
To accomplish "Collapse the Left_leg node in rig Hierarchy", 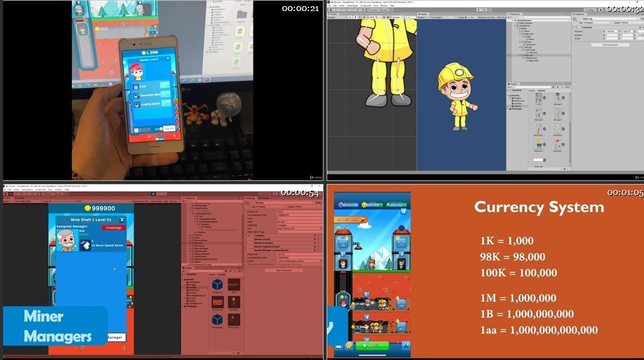I will (520, 47).
